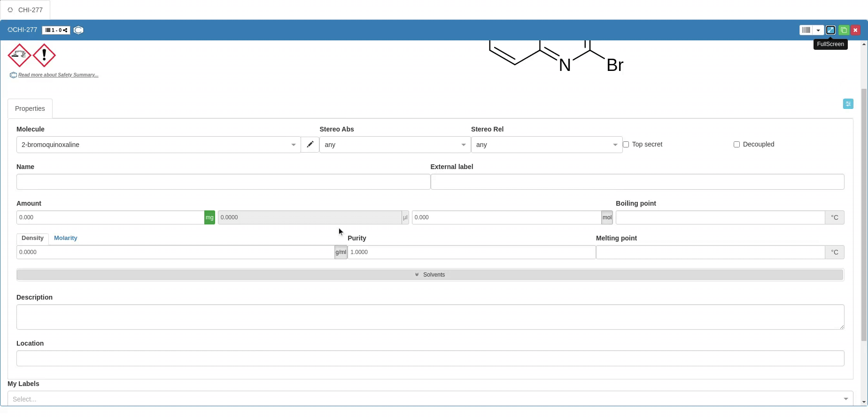Click the corrosive hazard pictogram
The image size is (868, 417).
20,55
